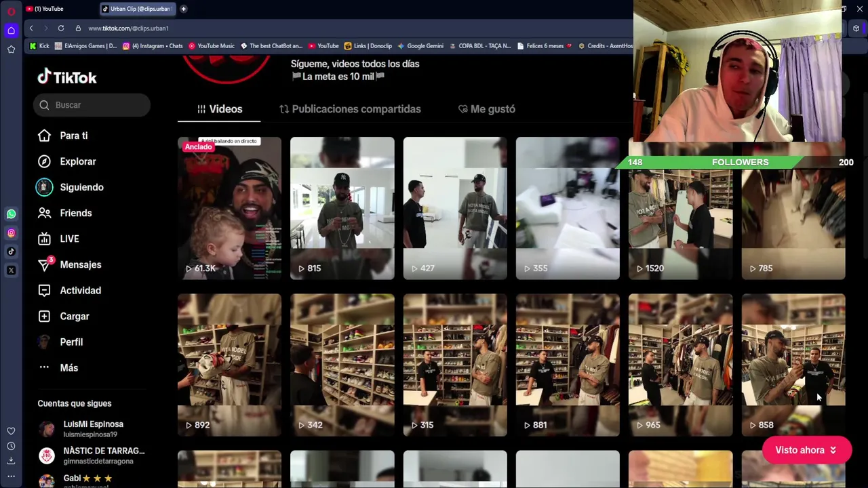Go back with the browser back arrow

31,28
